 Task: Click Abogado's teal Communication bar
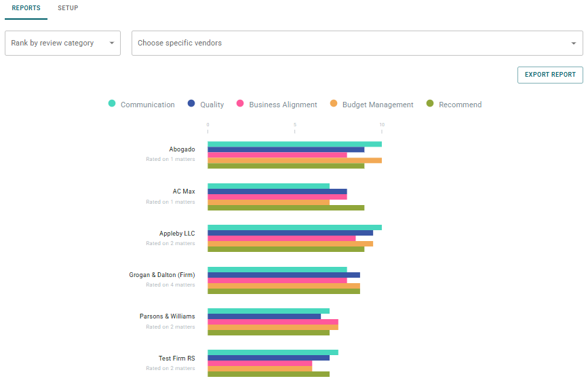[294, 144]
